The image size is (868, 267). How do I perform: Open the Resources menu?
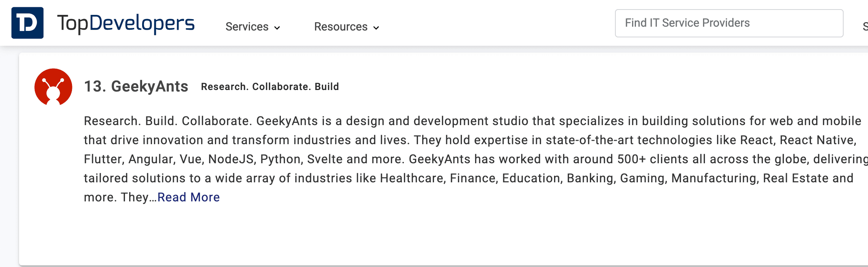[341, 27]
